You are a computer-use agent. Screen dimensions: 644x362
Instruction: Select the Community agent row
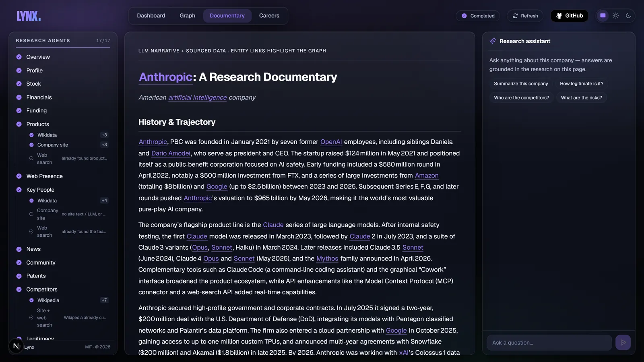(63, 263)
